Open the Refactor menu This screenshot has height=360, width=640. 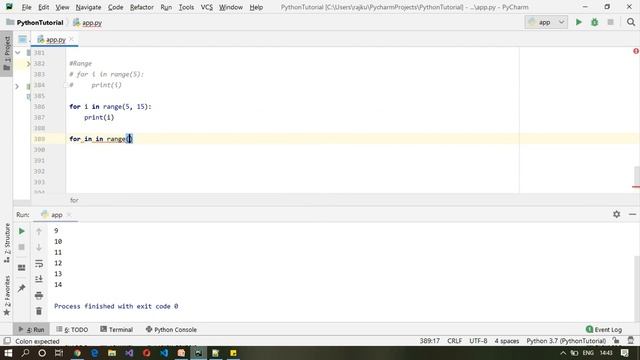pyautogui.click(x=142, y=7)
